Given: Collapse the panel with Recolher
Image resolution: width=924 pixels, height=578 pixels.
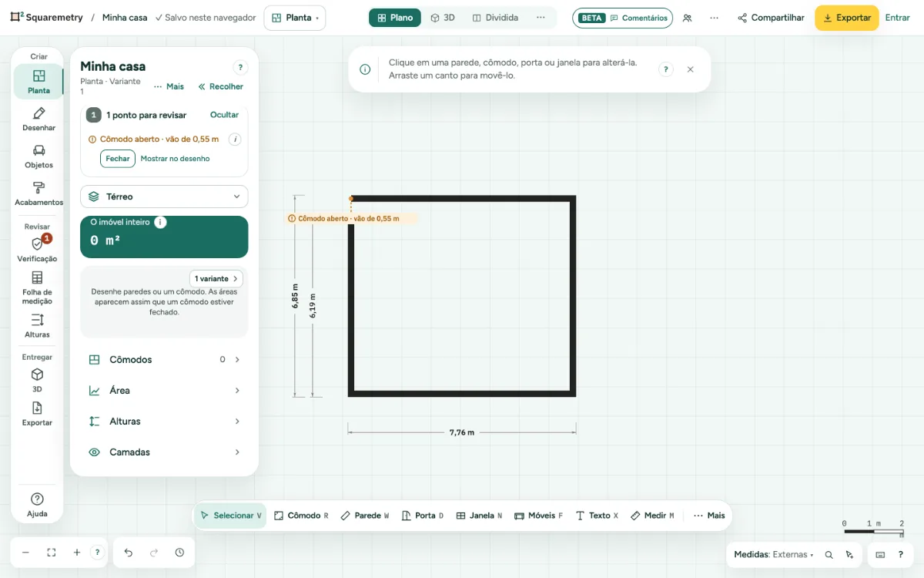Looking at the screenshot, I should (221, 87).
